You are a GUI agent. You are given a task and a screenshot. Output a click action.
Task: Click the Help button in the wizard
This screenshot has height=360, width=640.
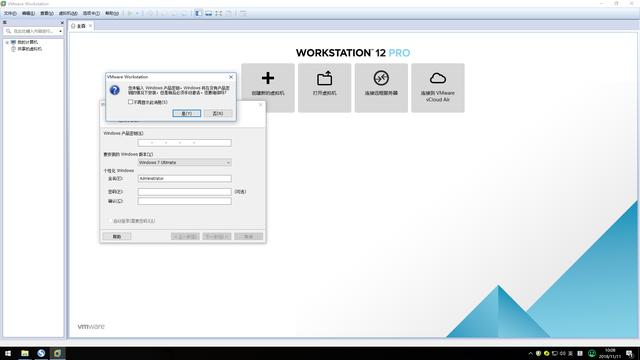(x=117, y=237)
